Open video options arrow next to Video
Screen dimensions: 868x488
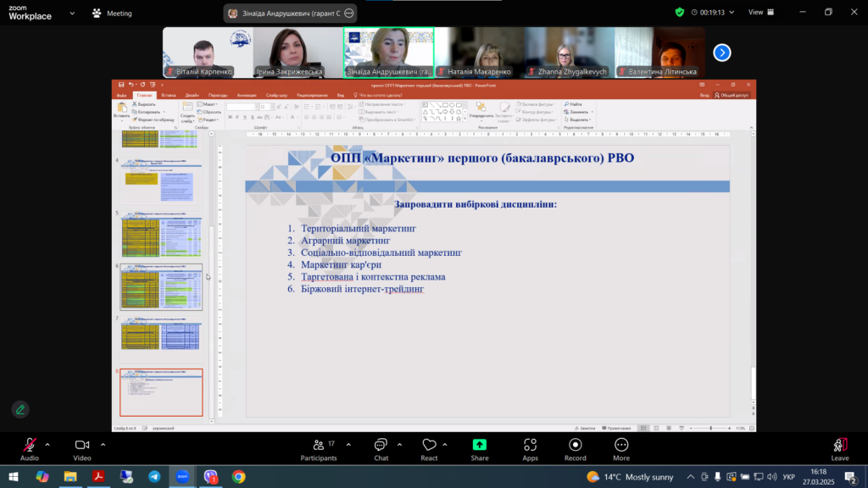point(103,444)
